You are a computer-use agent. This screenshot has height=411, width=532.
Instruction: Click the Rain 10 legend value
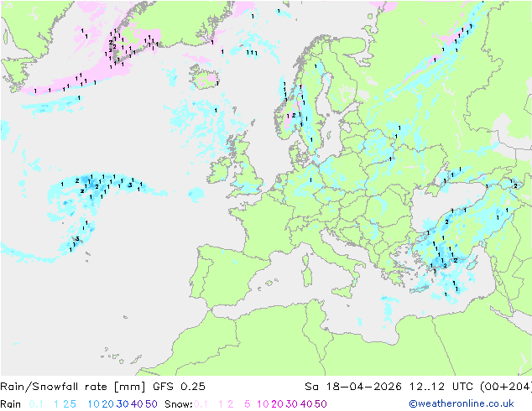coord(94,404)
